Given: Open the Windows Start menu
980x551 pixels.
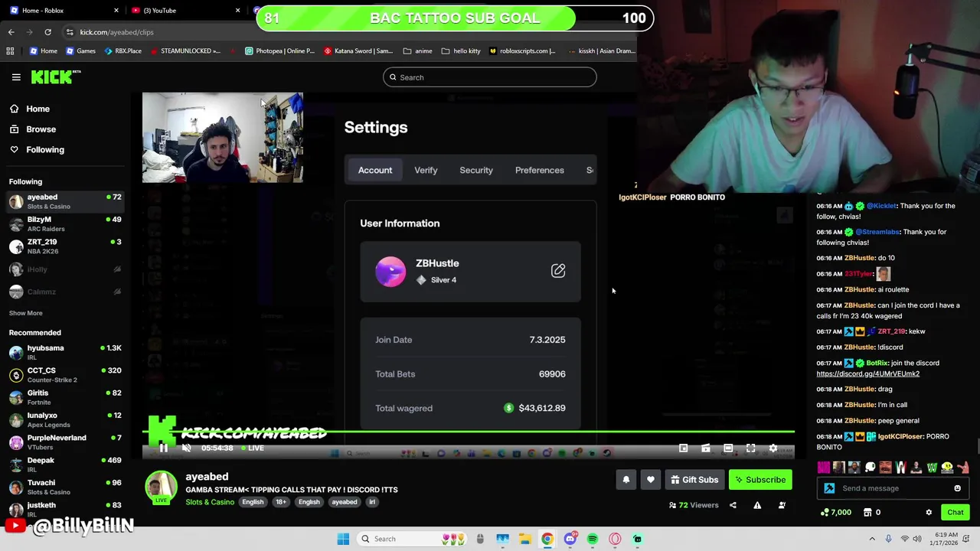Looking at the screenshot, I should [x=343, y=539].
